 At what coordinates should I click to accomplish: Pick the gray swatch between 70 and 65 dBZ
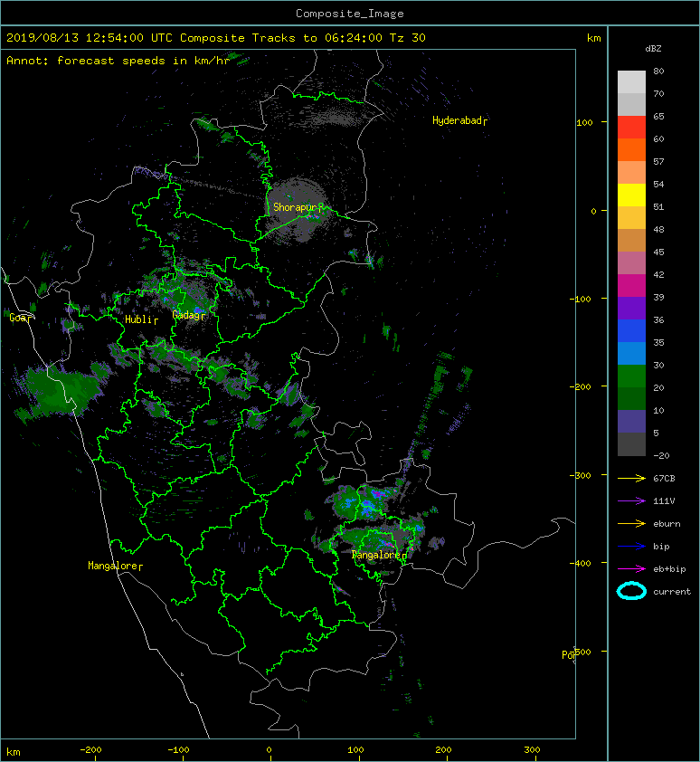631,104
